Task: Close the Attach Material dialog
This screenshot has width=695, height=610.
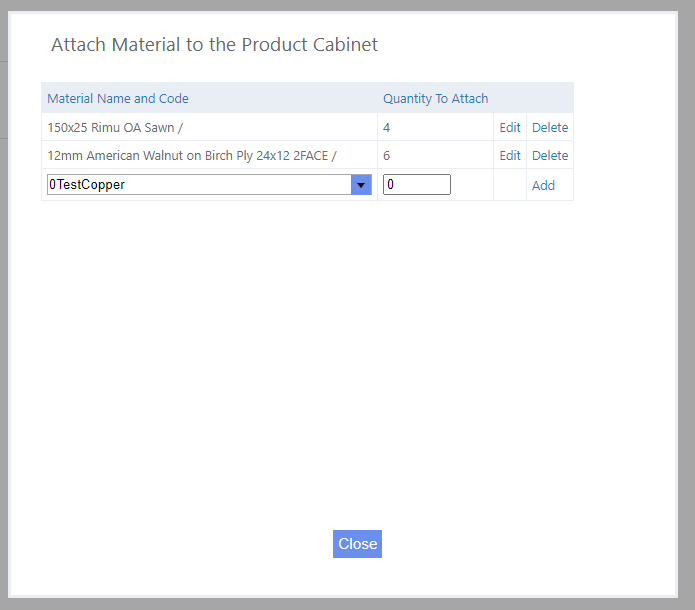Action: pyautogui.click(x=357, y=544)
